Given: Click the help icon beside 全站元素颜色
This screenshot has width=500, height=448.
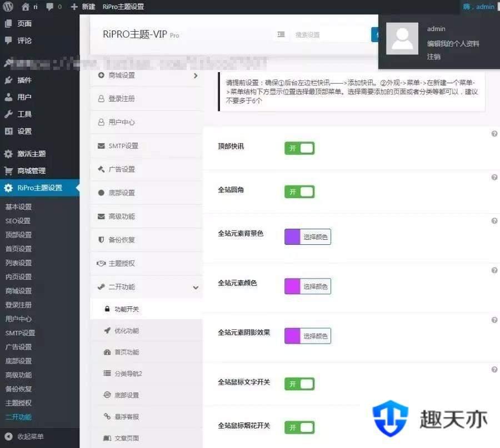Looking at the screenshot, I should 494,270.
